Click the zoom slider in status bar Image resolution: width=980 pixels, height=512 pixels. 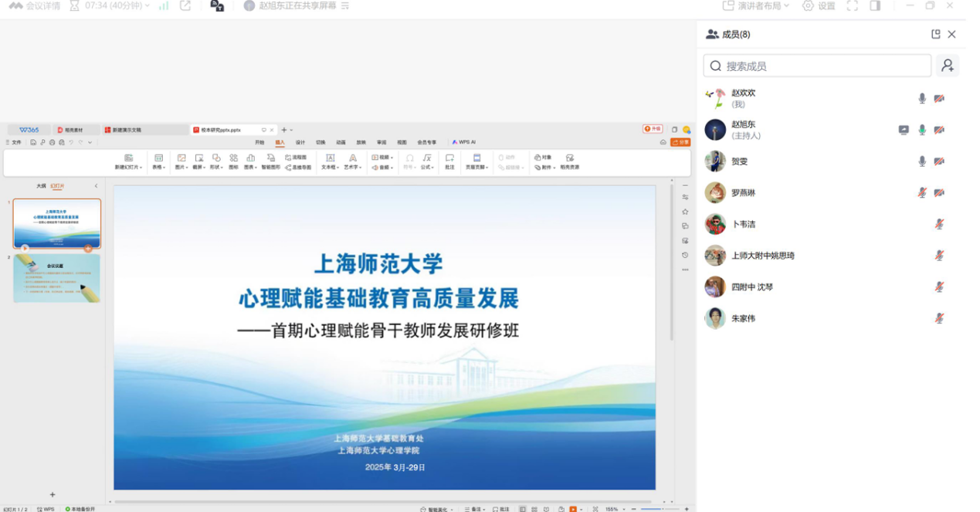[x=663, y=509]
